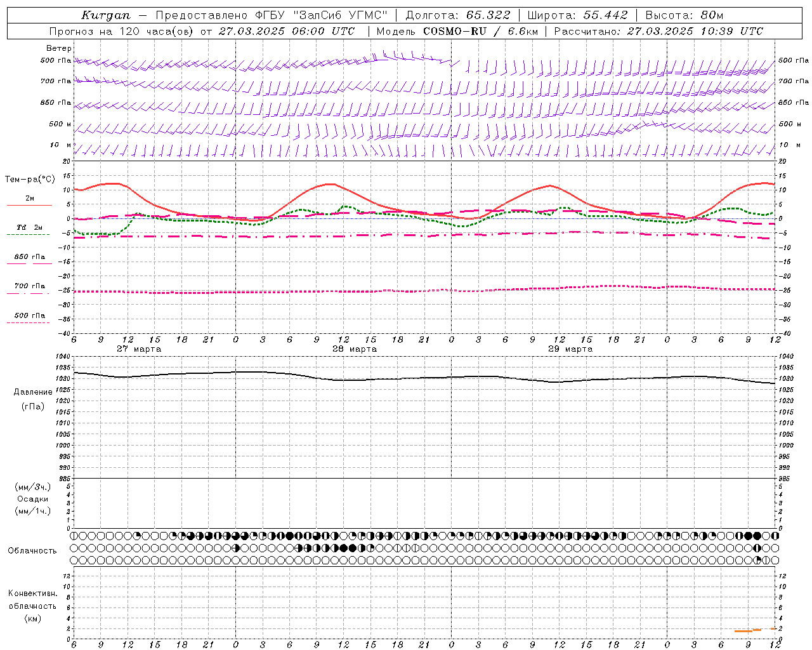Select the 'Долгота: 65.322' longitude value
The width and height of the screenshot is (812, 650).
point(457,15)
